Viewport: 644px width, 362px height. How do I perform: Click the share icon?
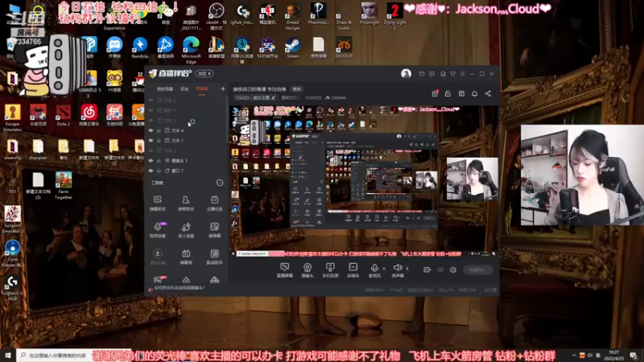(488, 93)
